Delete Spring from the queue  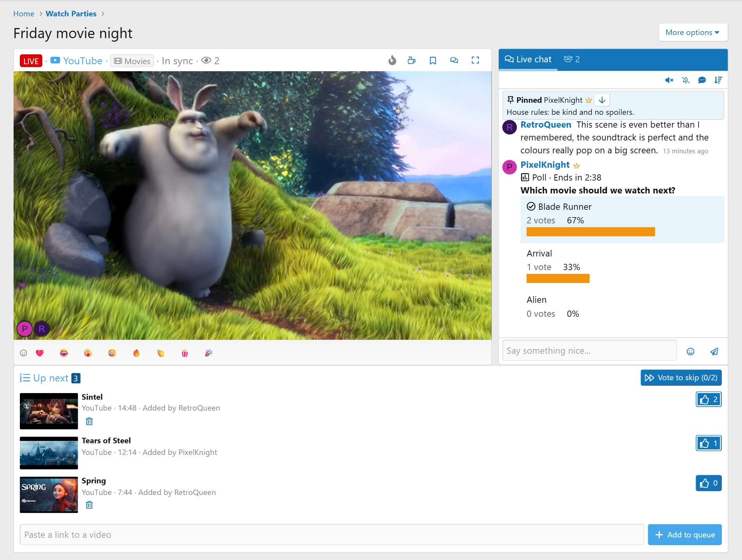click(x=89, y=505)
